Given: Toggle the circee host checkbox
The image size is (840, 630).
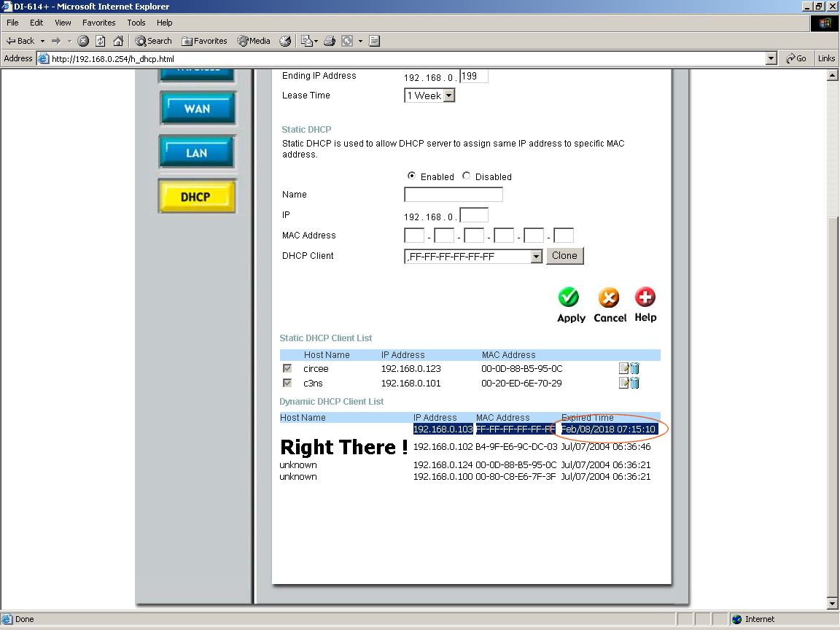Looking at the screenshot, I should pos(287,369).
